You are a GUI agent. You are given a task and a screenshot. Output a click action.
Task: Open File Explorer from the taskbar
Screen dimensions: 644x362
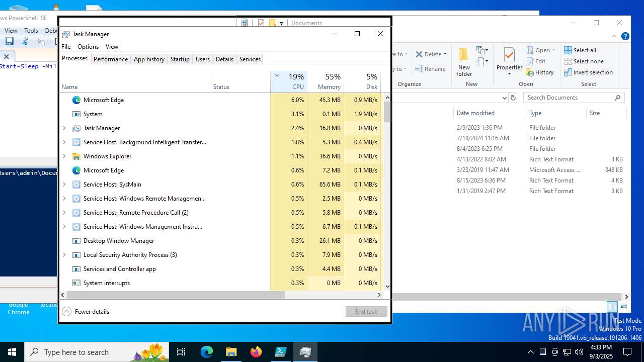click(x=231, y=352)
